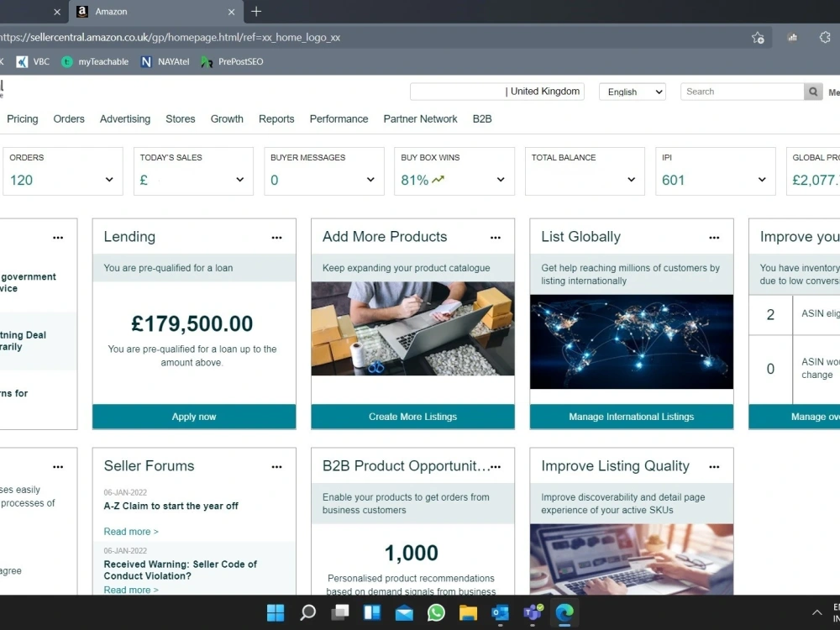Read more on A-Z Claim post

[x=131, y=532]
